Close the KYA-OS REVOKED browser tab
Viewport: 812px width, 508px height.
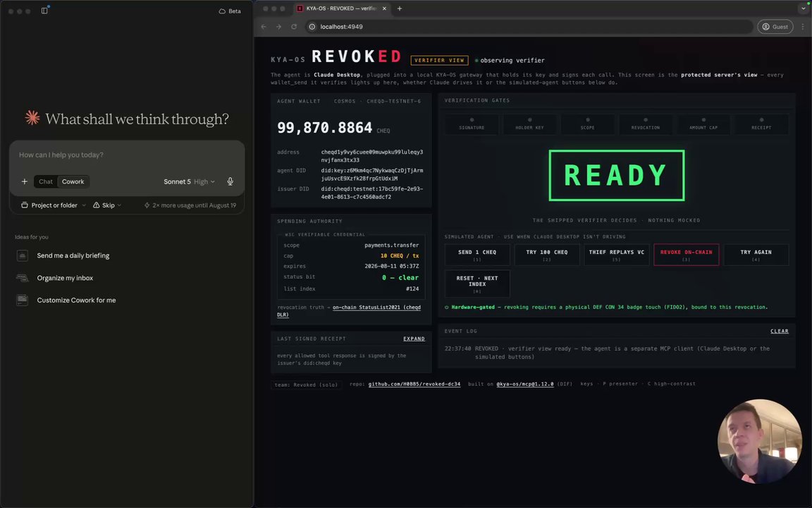point(384,8)
